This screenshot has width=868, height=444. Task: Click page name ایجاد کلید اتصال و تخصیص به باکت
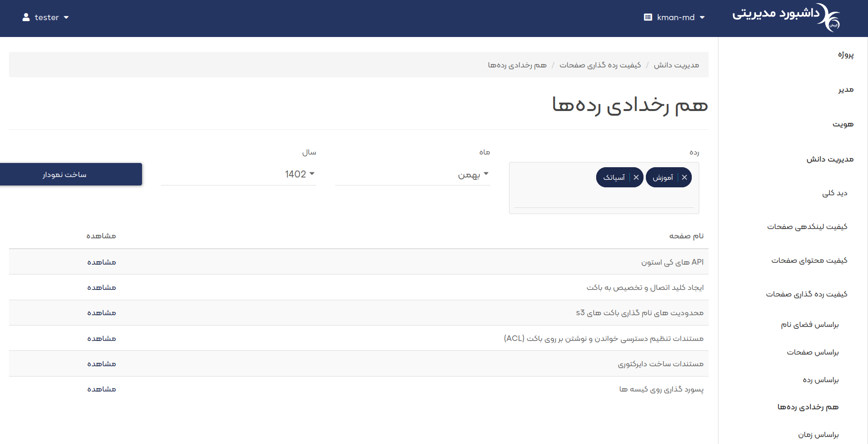tap(645, 288)
